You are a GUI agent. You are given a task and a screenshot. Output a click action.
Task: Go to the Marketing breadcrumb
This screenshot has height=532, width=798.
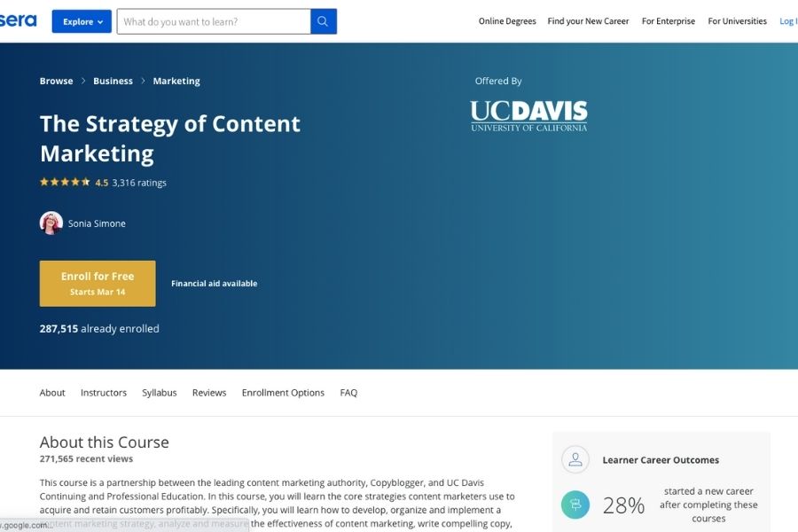pyautogui.click(x=176, y=81)
